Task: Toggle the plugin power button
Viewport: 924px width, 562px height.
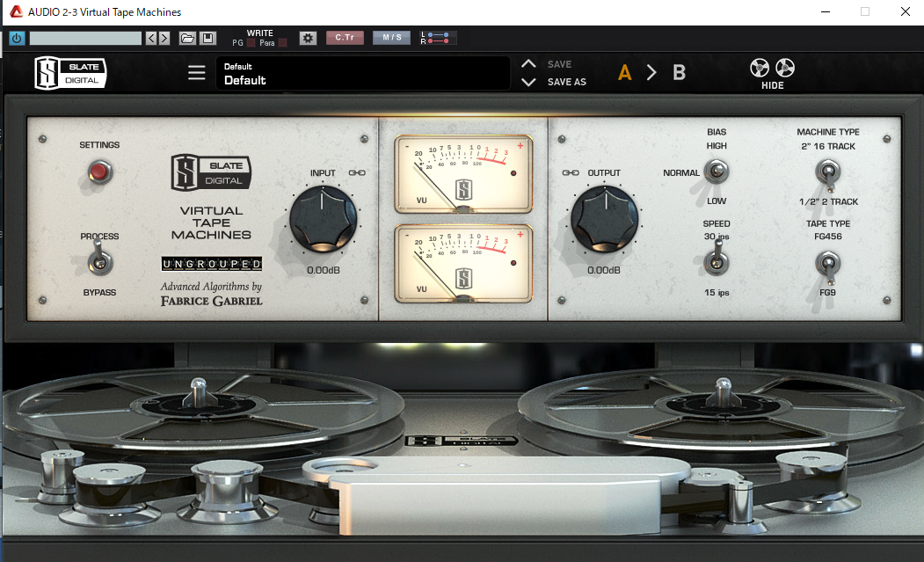Action: tap(17, 39)
